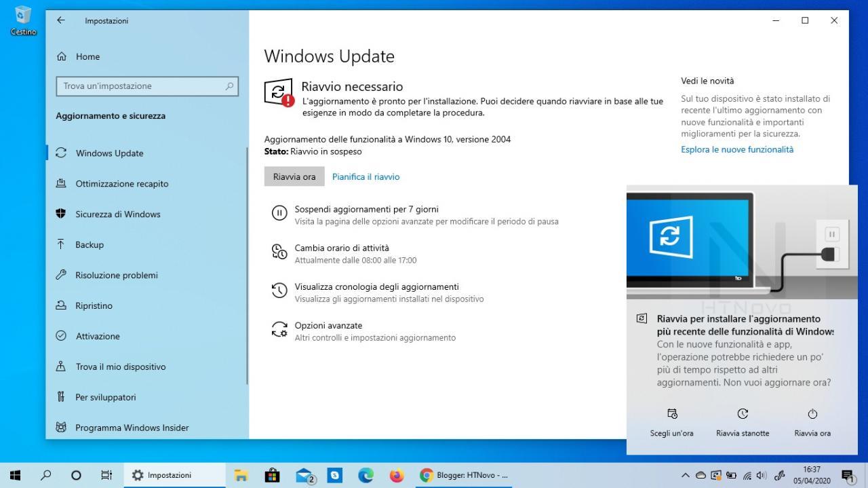Screen dimensions: 868x488
Task: Click the sidebar vertical scrollbar
Action: coord(248,265)
